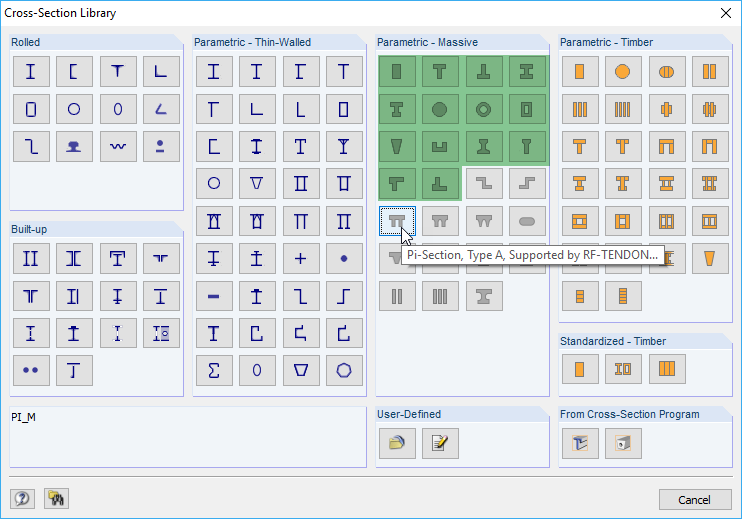Image resolution: width=742 pixels, height=519 pixels.
Task: Select timber T-section icon
Action: 580,147
